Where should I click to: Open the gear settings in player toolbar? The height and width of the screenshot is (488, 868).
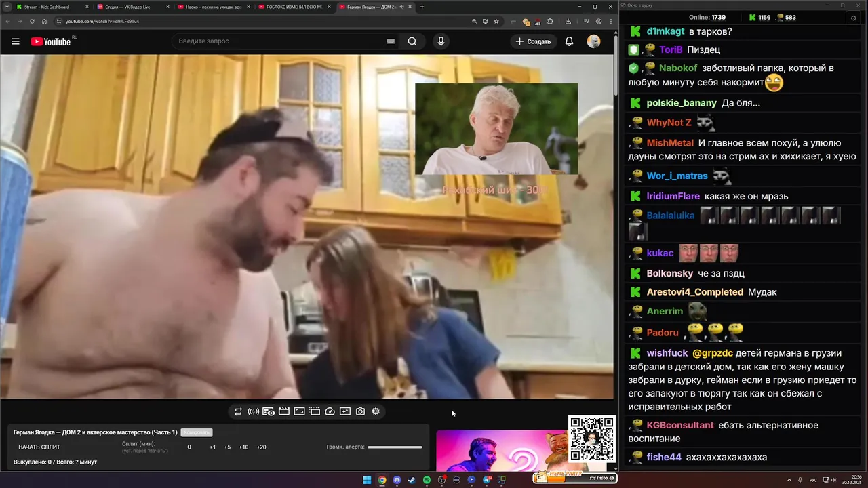point(376,411)
